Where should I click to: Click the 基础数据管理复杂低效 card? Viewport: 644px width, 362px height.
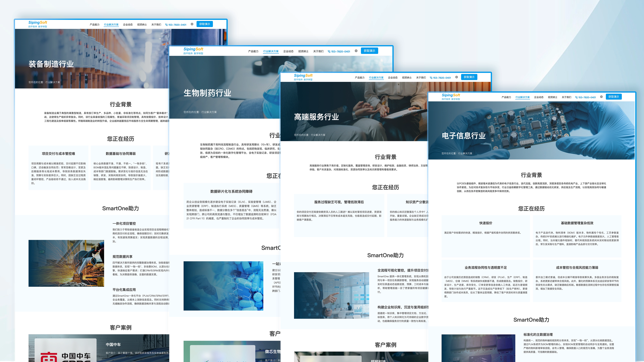[x=577, y=236]
